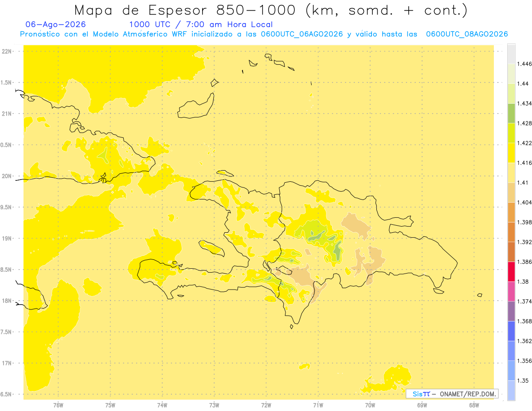The width and height of the screenshot is (532, 411).
Task: Select the legend value "1.428"
Action: click(525, 123)
